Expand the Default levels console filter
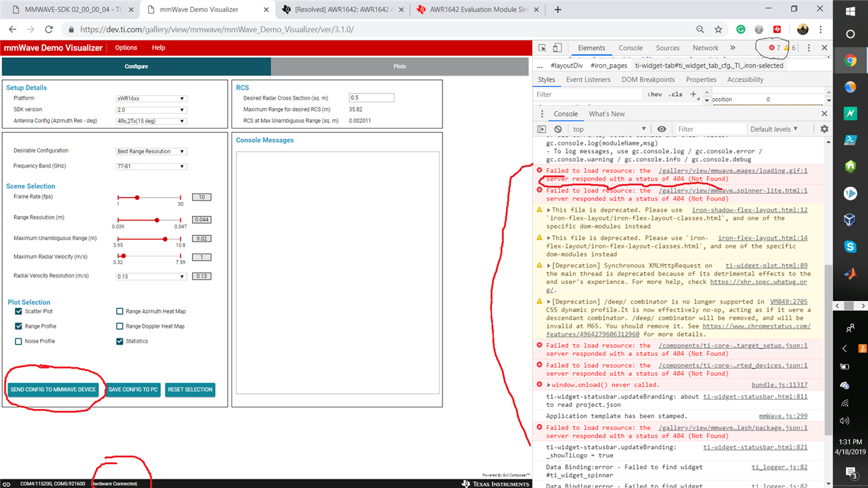The image size is (868, 488). click(773, 129)
